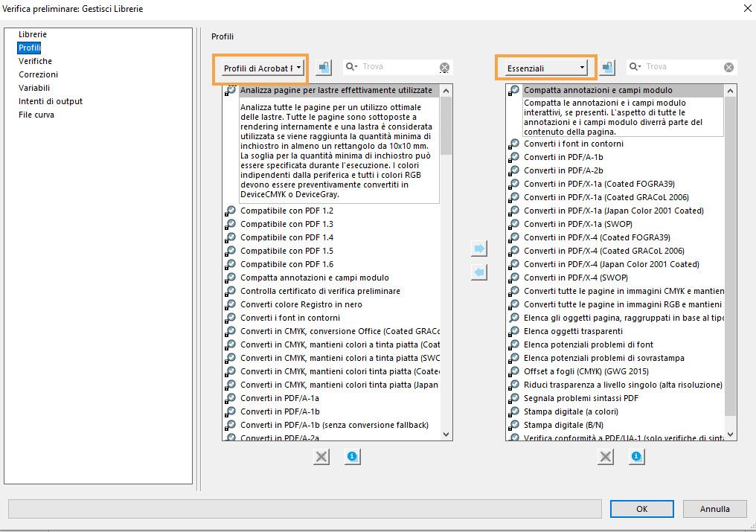Click info button under left profile list

point(353,456)
